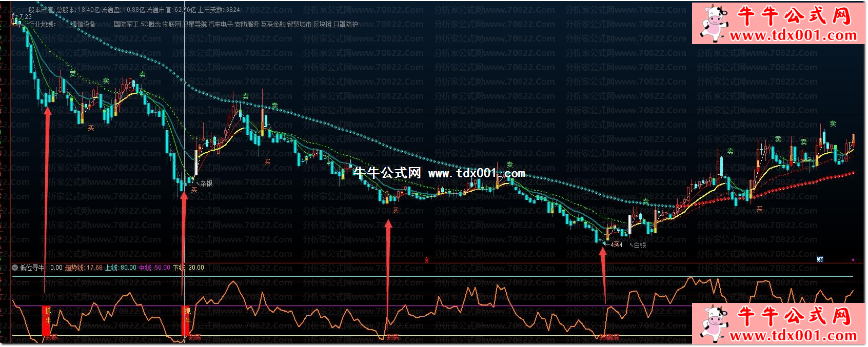The height and width of the screenshot is (347, 868).
Task: Open the 汽车电子 concept tag
Action: point(221,24)
